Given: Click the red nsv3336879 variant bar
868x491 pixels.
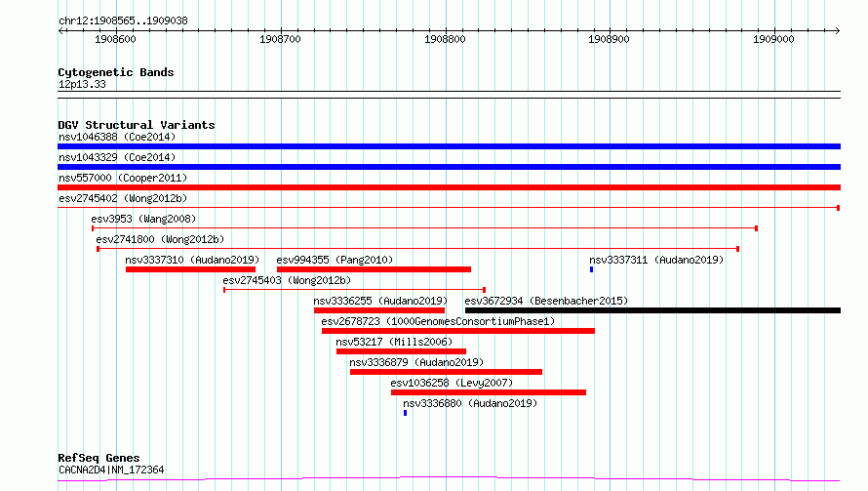Looking at the screenshot, I should 446,372.
